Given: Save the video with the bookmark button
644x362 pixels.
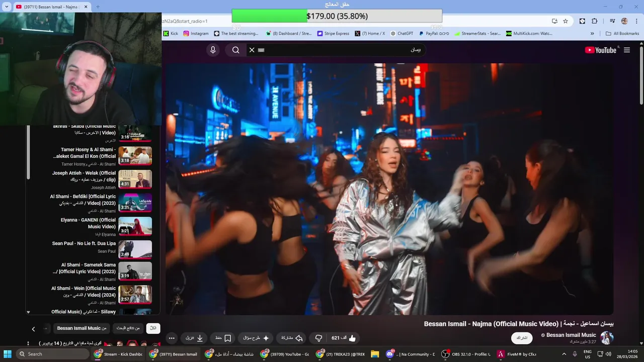Looking at the screenshot, I should (x=223, y=338).
